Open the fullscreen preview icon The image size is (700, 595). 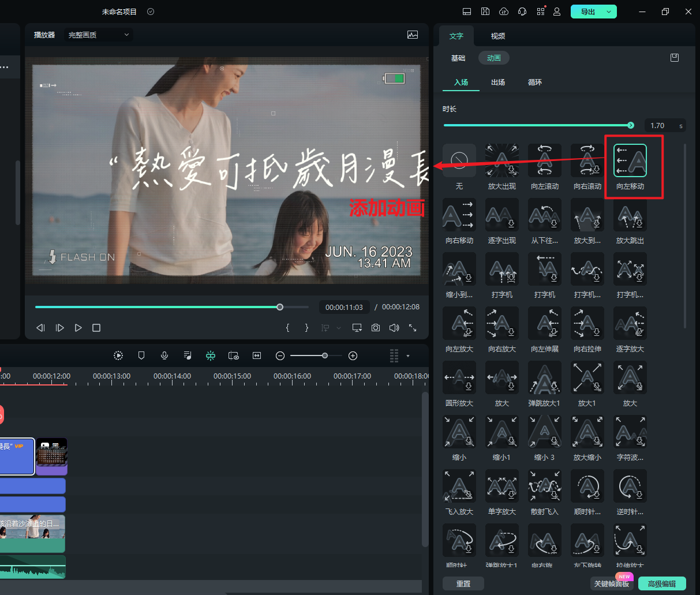tap(413, 328)
